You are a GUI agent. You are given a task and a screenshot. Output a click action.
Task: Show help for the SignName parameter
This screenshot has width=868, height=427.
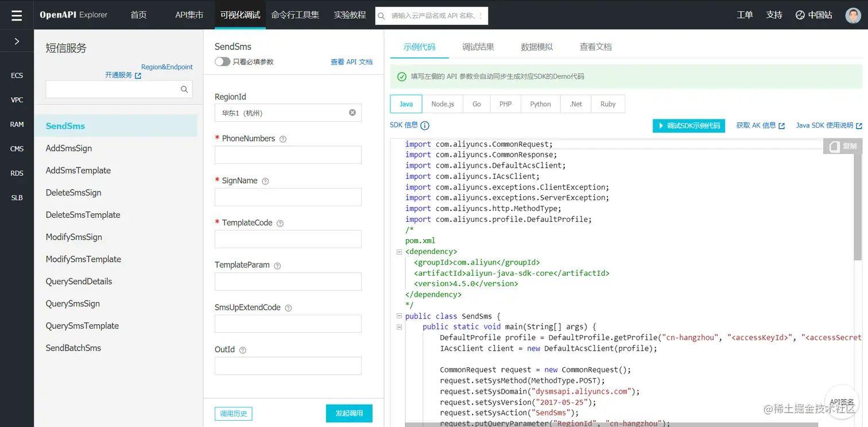(265, 181)
